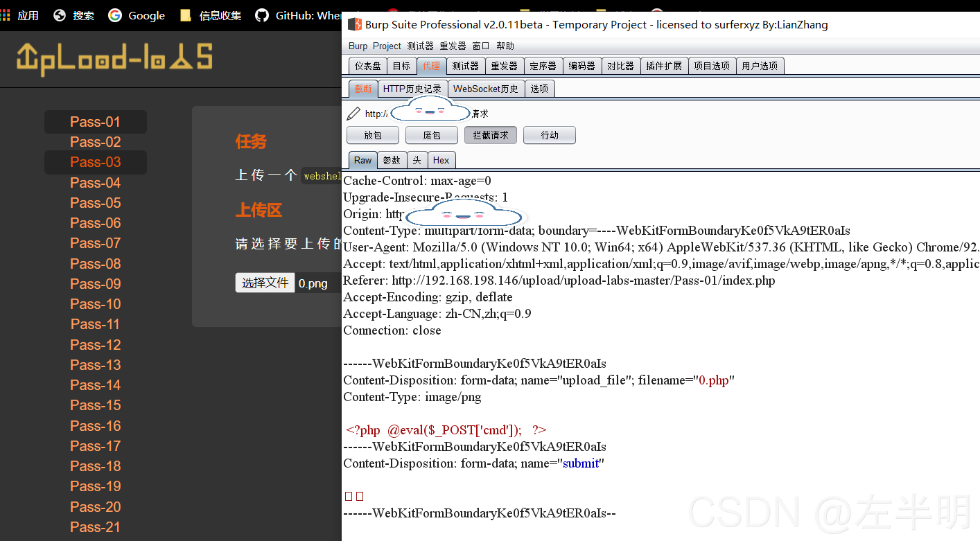
Task: Switch to the 定序器 tab
Action: [x=543, y=66]
